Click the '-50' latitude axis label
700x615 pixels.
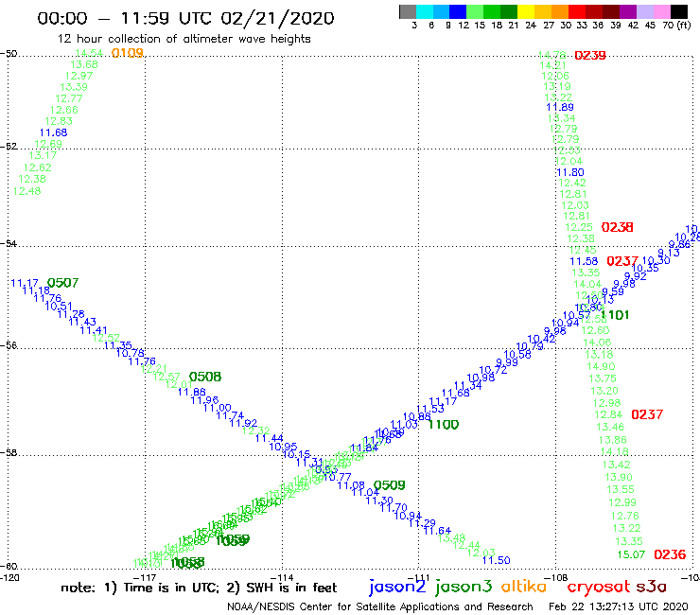click(9, 54)
